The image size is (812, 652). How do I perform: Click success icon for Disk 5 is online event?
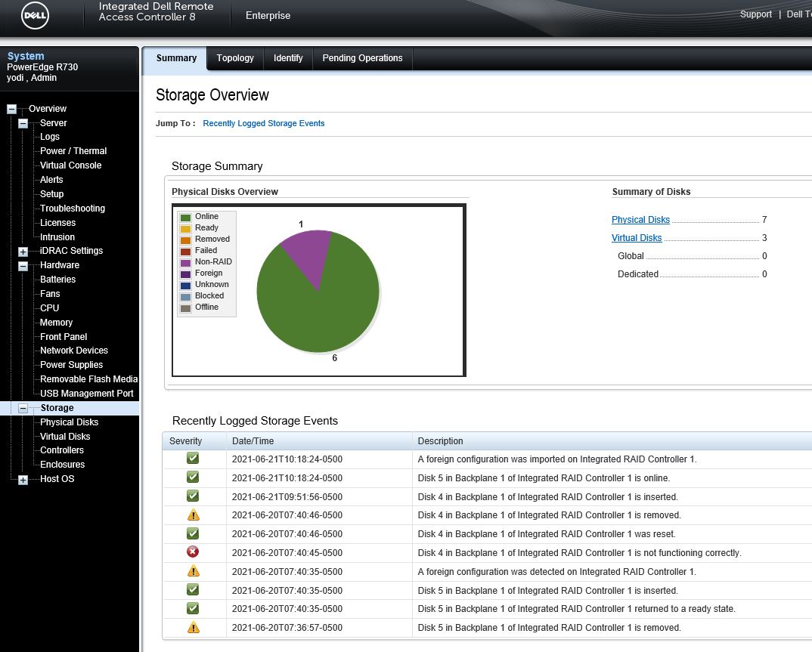(x=193, y=477)
